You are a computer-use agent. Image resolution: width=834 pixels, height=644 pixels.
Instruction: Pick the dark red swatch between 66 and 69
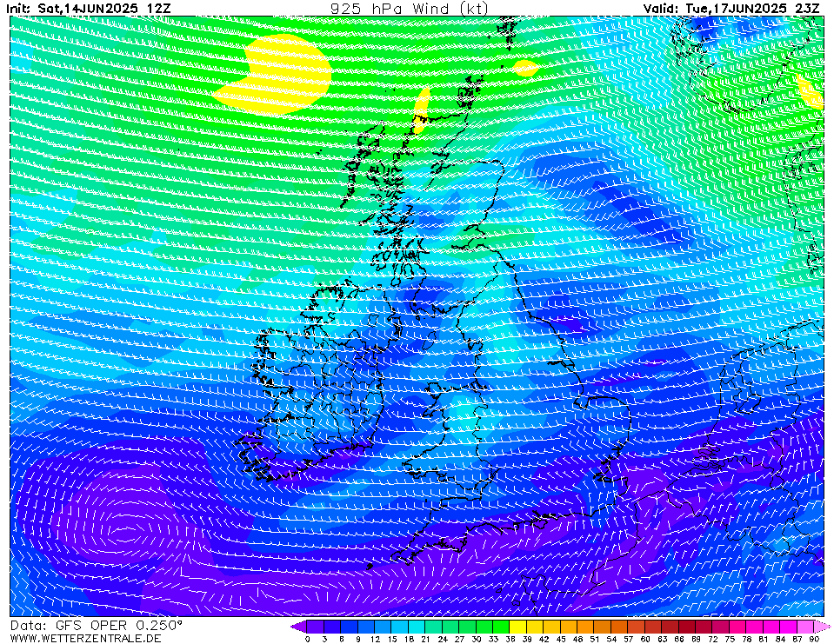click(x=687, y=627)
